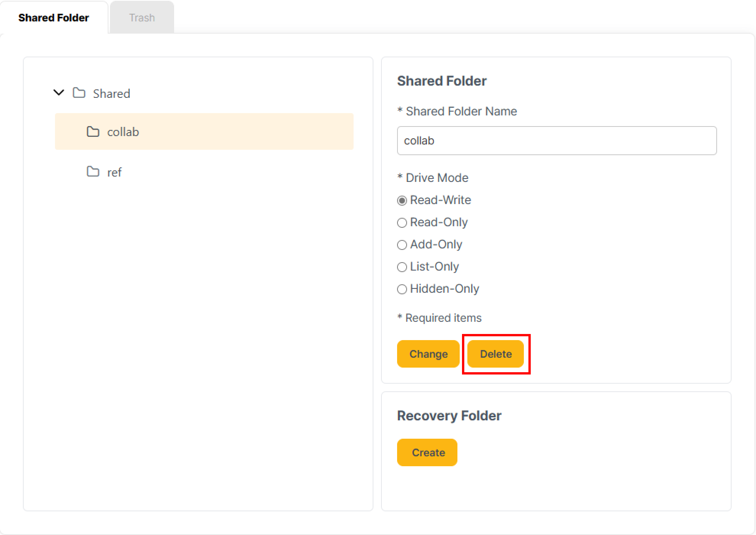Collapse the Shared folder tree
The height and width of the screenshot is (535, 756).
[58, 92]
